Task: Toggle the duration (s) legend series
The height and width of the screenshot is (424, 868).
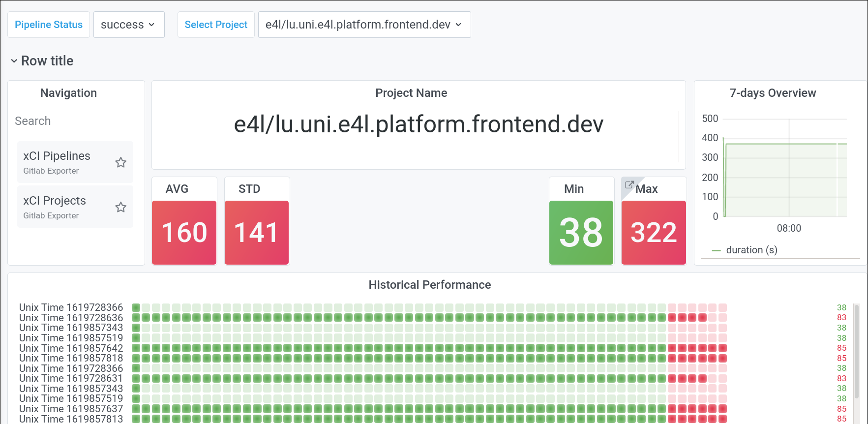Action: coord(751,250)
